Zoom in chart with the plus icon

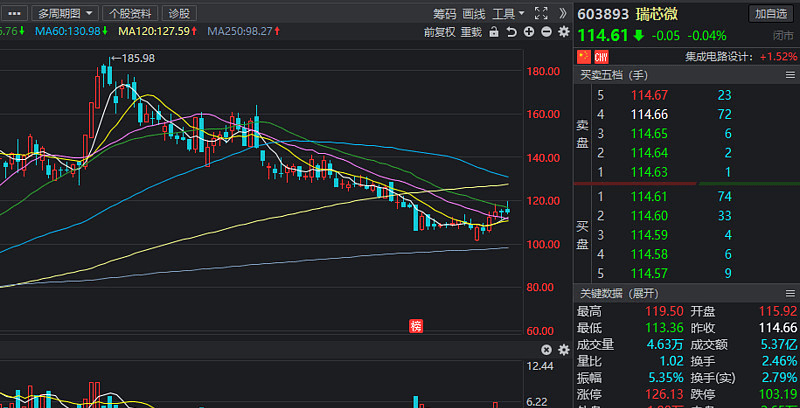pos(529,32)
